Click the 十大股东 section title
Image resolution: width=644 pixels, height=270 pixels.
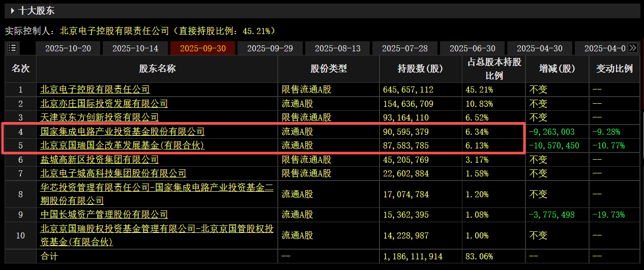point(36,10)
